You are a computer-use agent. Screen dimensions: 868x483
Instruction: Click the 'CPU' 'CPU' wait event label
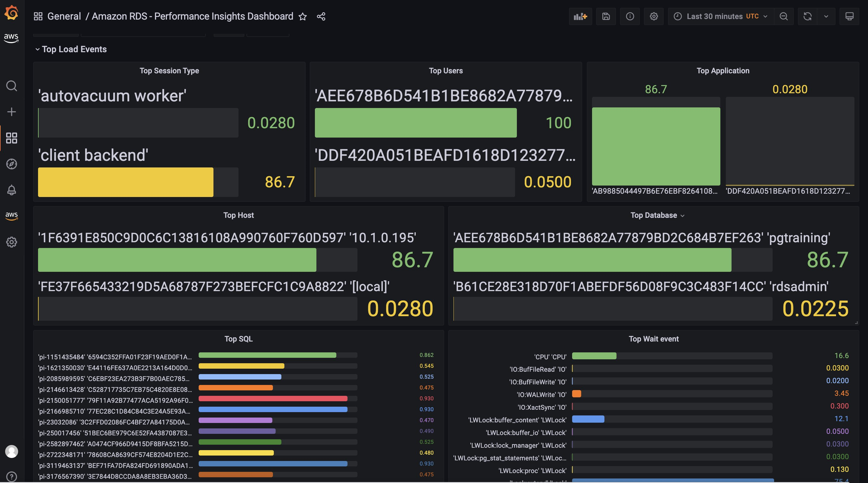(550, 356)
